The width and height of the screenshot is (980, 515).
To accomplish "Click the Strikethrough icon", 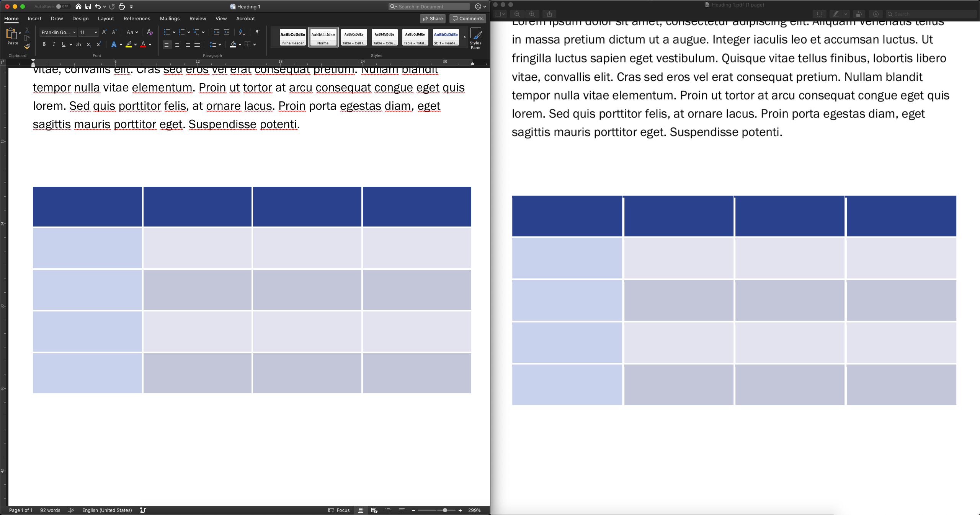I will click(x=78, y=44).
